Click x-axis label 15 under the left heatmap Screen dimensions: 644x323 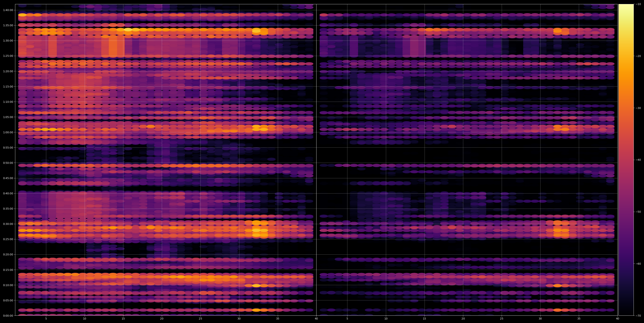click(123, 319)
